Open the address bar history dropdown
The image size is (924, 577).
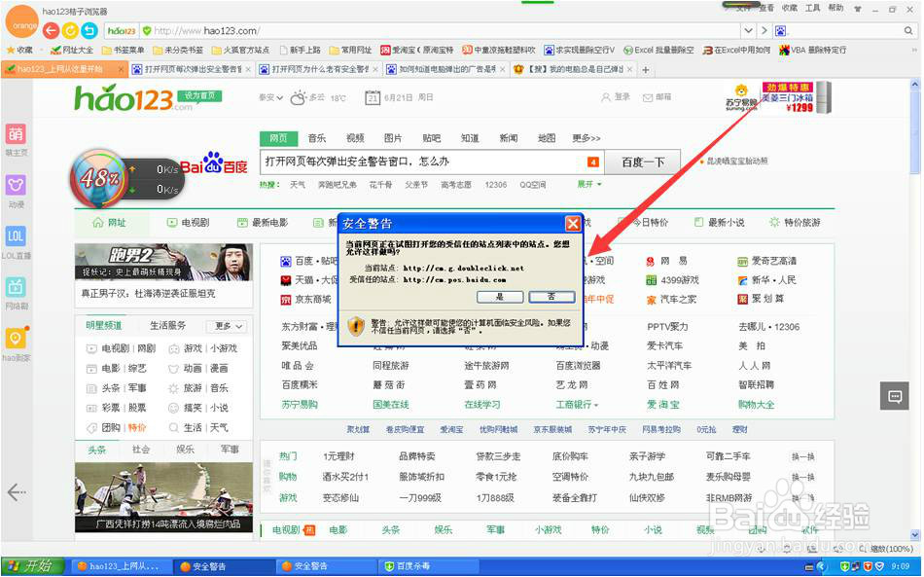click(x=748, y=30)
